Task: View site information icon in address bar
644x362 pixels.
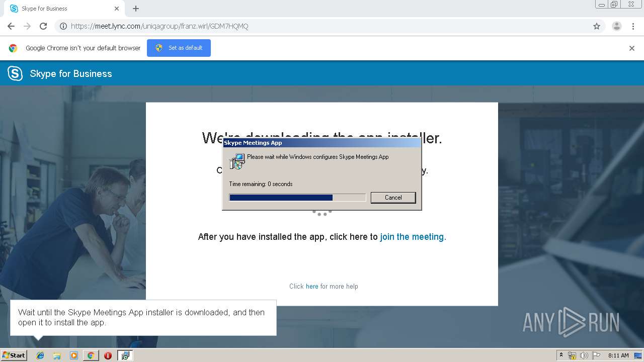Action: click(63, 26)
